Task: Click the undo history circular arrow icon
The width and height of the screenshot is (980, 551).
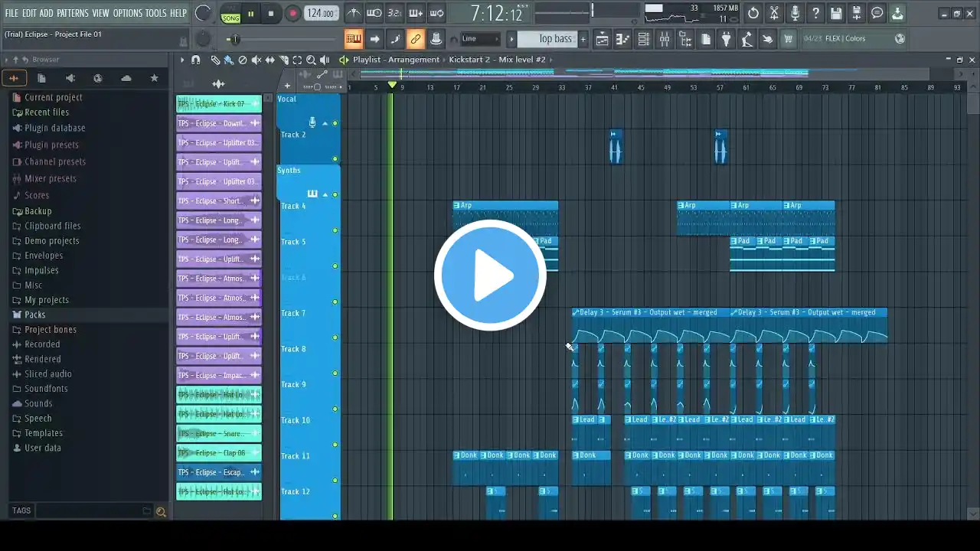Action: [x=753, y=13]
